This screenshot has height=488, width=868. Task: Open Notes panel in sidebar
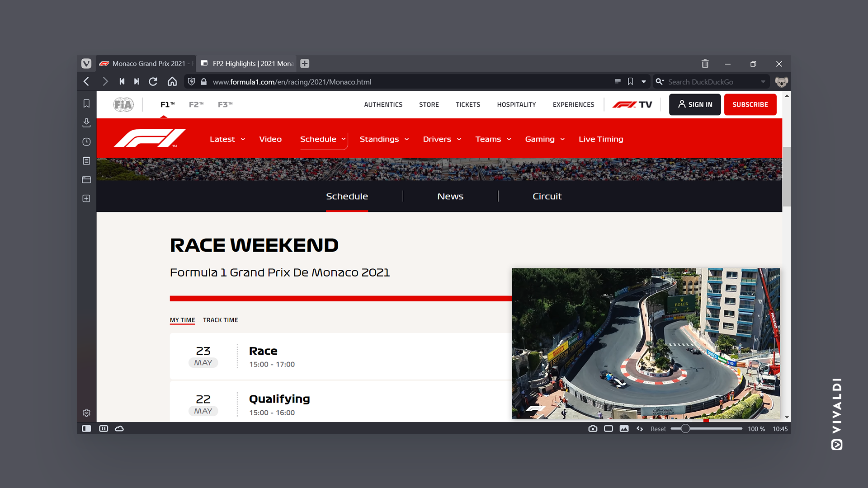[x=86, y=161]
